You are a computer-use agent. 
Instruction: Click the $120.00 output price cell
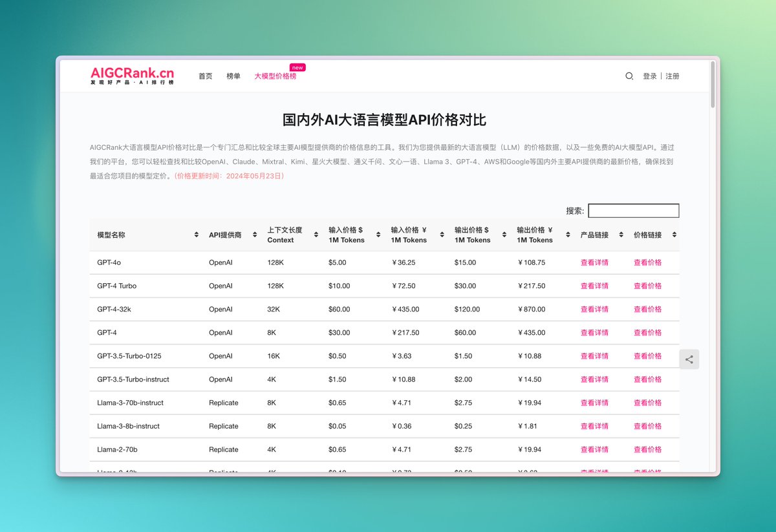467,309
